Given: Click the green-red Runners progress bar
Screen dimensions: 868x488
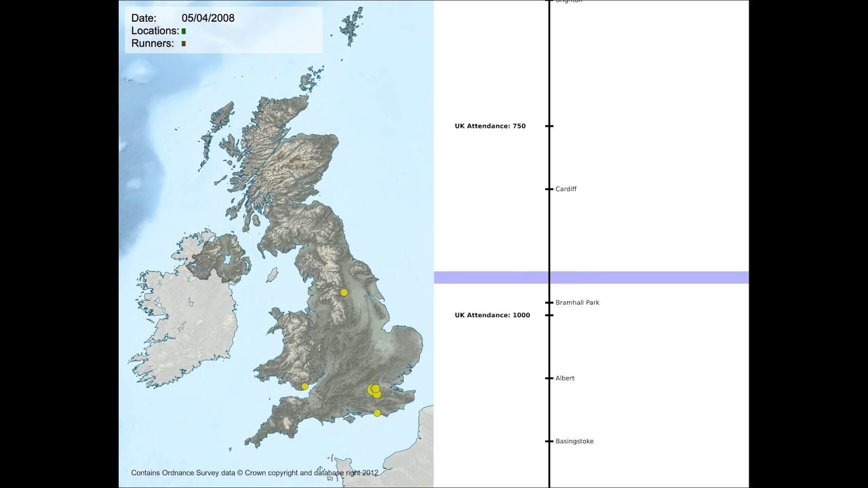Looking at the screenshot, I should pyautogui.click(x=184, y=44).
